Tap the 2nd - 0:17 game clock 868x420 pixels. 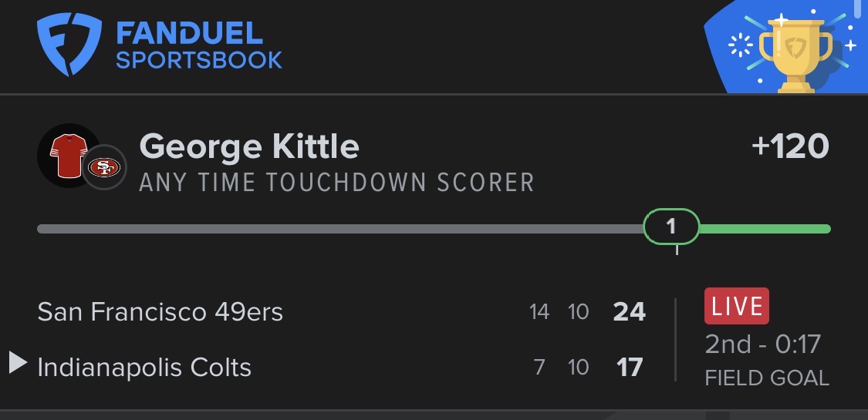coord(762,344)
